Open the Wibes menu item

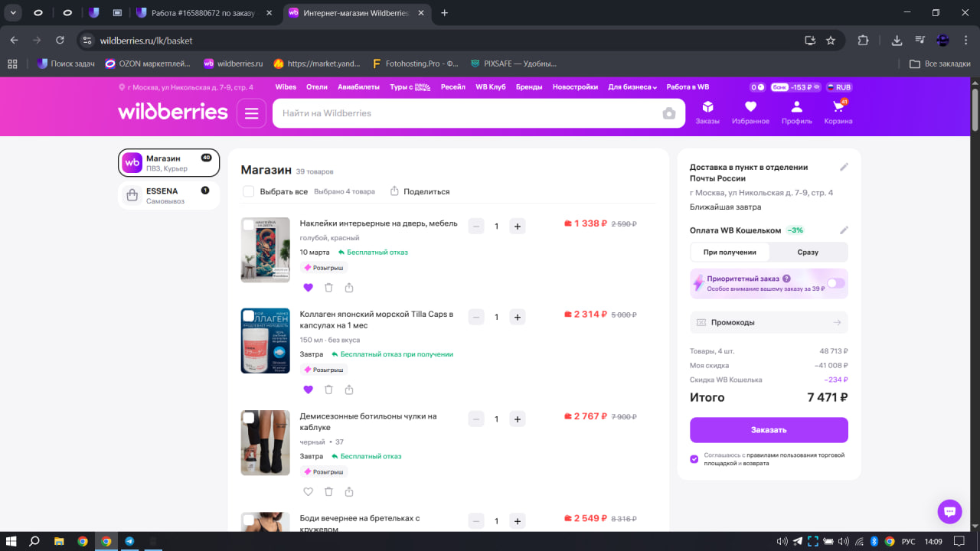click(286, 87)
